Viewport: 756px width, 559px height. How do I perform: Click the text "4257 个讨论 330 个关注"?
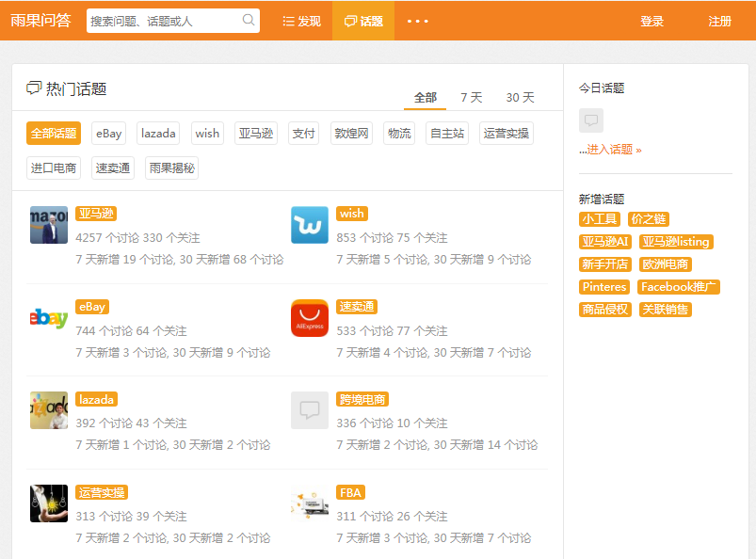pyautogui.click(x=137, y=237)
